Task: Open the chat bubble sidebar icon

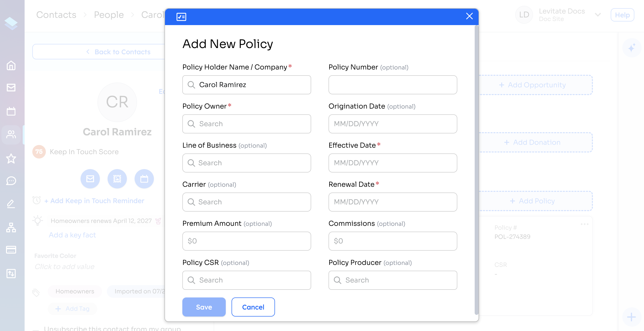Action: 11,181
